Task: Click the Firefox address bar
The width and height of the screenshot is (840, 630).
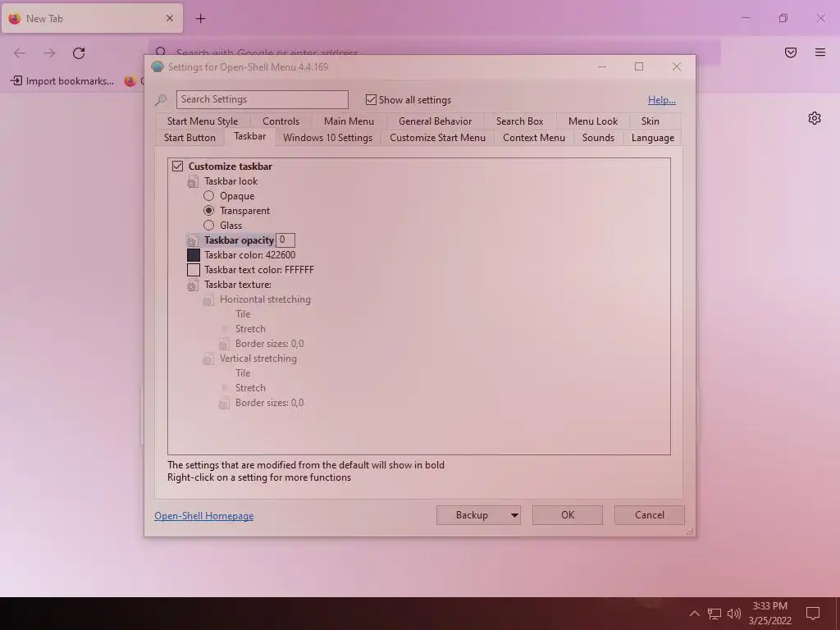Action: point(434,52)
